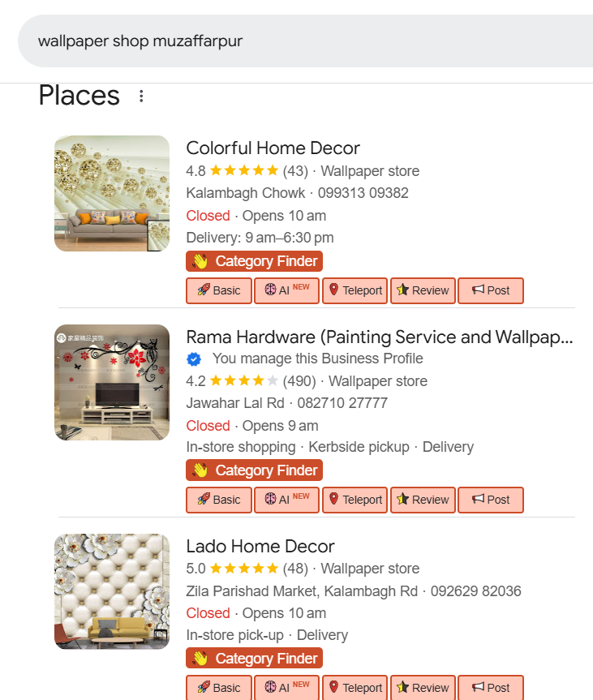
Task: Open AI tool for Lado Home Decor
Action: coord(286,688)
